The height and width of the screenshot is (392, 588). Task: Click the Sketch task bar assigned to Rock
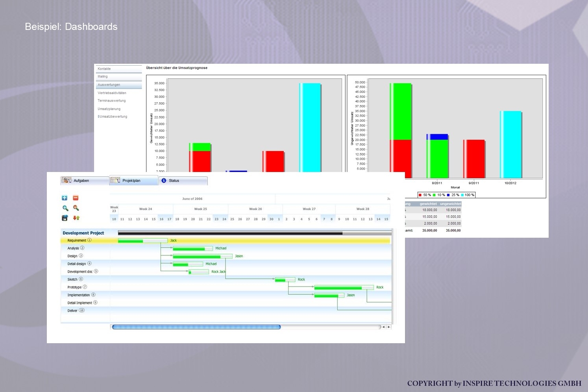point(285,280)
